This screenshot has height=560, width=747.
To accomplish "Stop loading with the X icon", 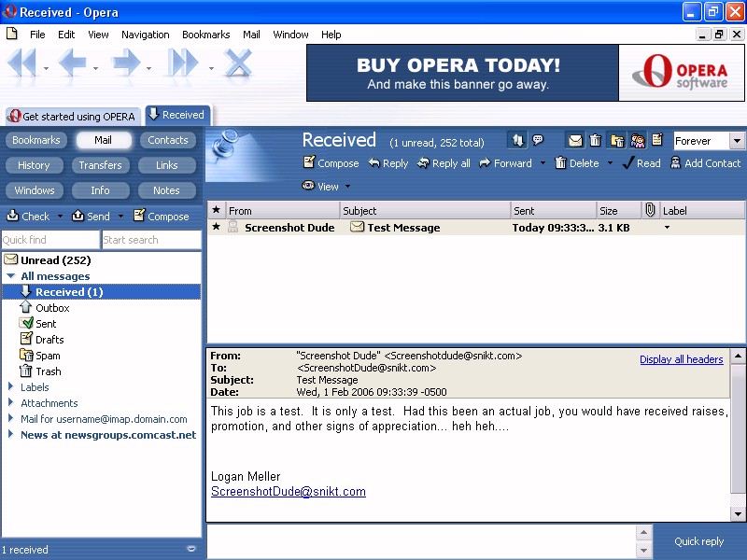I will coord(238,63).
